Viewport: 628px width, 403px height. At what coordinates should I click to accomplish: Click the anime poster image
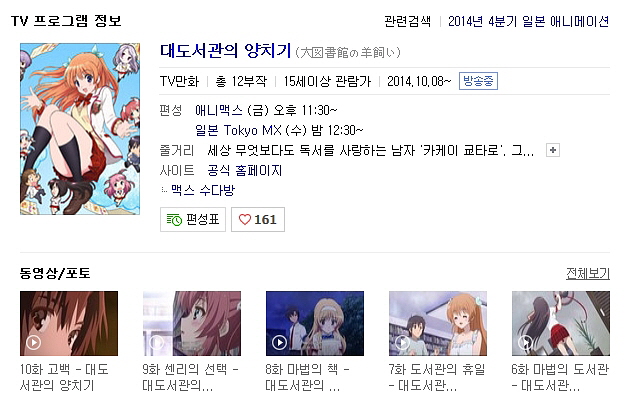(80, 129)
